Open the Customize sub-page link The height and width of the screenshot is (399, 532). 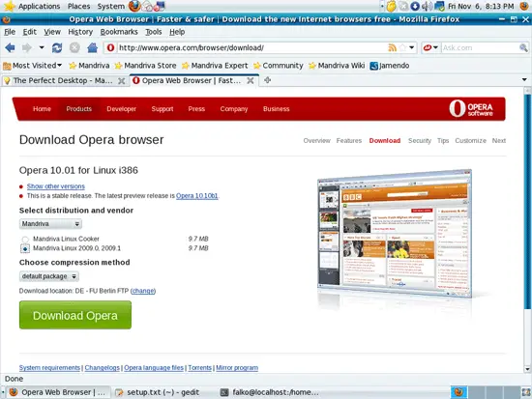471,141
